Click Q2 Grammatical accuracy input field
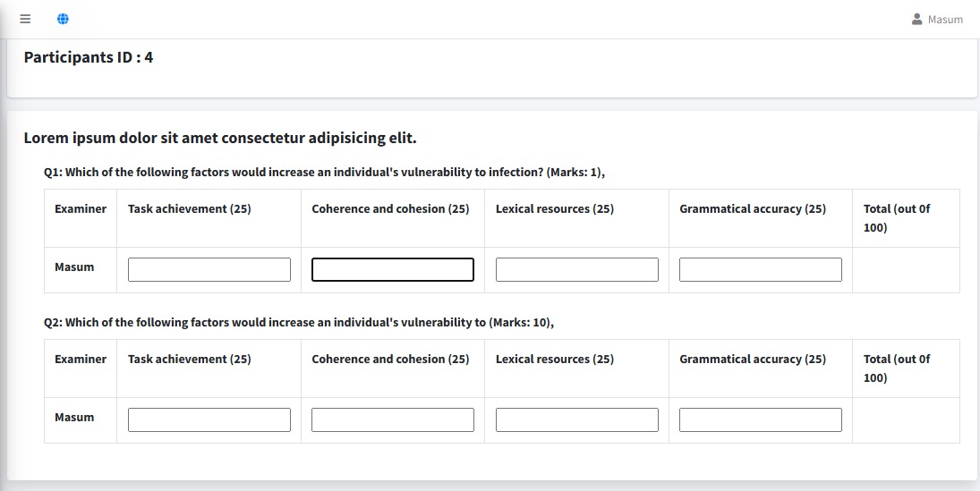This screenshot has height=491, width=980. (x=760, y=419)
